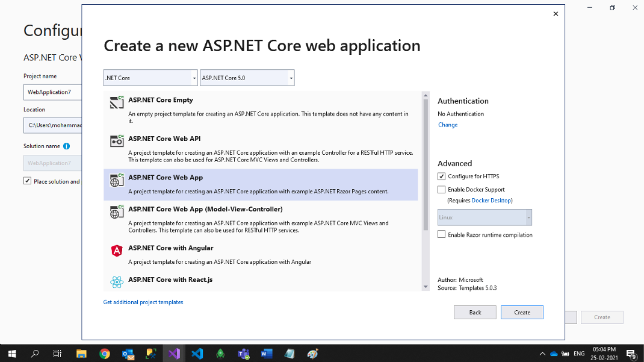Image resolution: width=644 pixels, height=362 pixels.
Task: Pick the Model-View-Controller template icon
Action: tap(117, 212)
